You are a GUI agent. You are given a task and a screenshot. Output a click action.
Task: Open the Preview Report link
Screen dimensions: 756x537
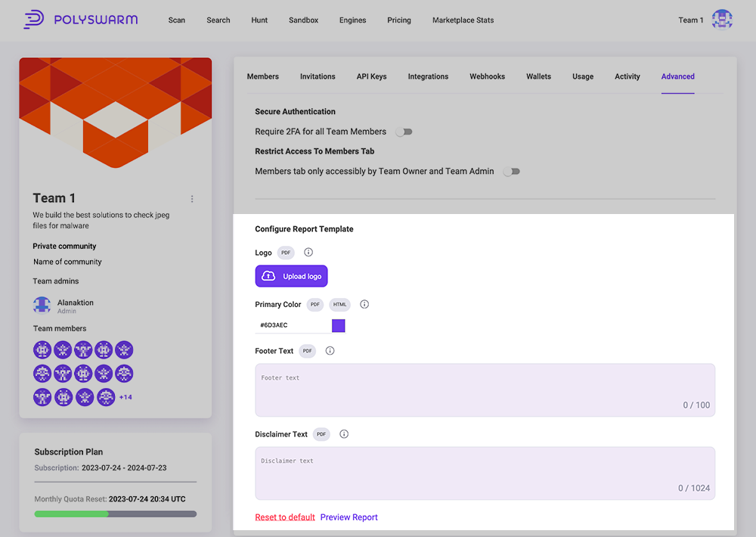coord(349,517)
